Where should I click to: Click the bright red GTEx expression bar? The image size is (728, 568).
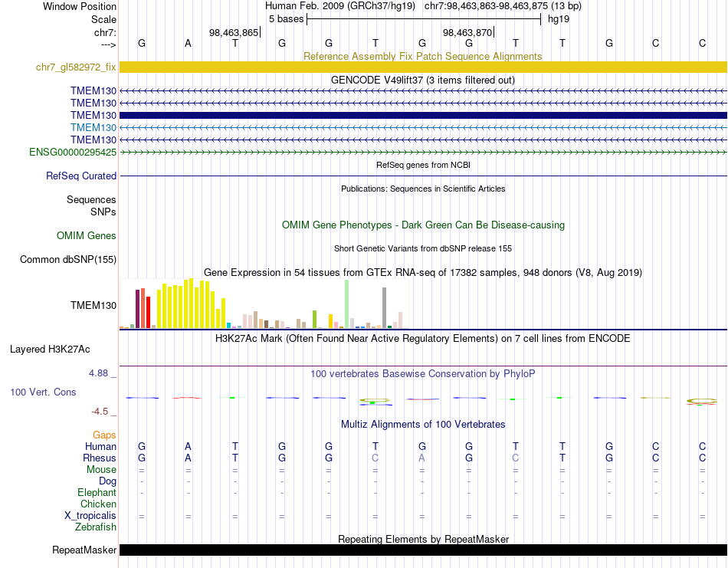[148, 313]
